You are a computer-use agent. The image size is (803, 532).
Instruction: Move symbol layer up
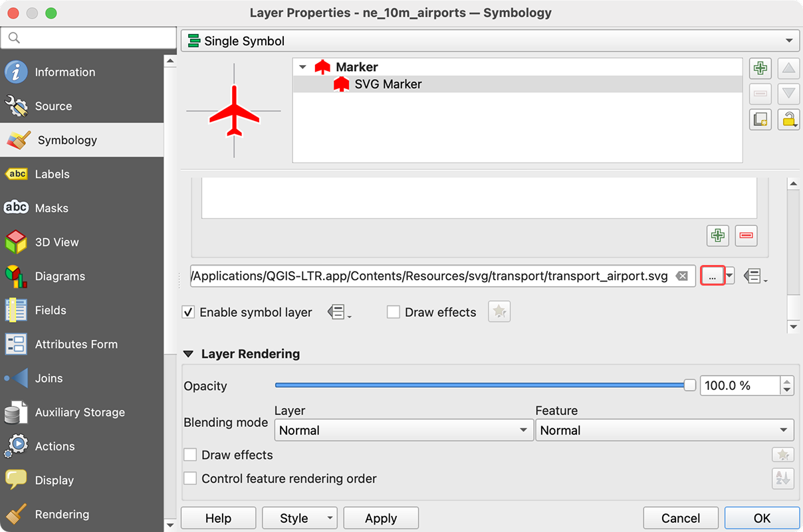point(788,68)
